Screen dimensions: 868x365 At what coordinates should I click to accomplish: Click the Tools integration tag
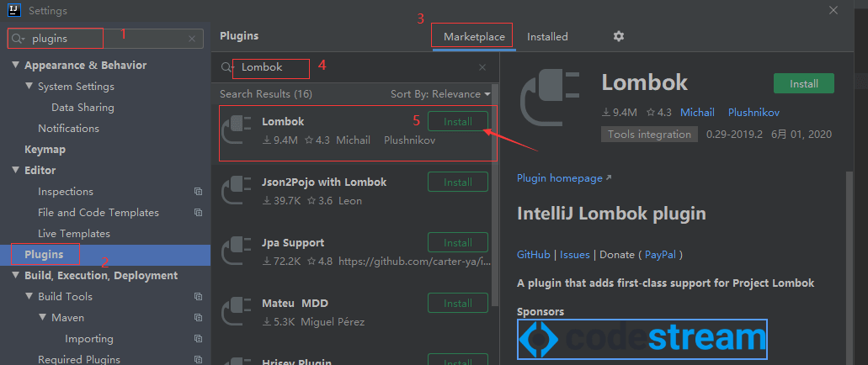point(649,135)
